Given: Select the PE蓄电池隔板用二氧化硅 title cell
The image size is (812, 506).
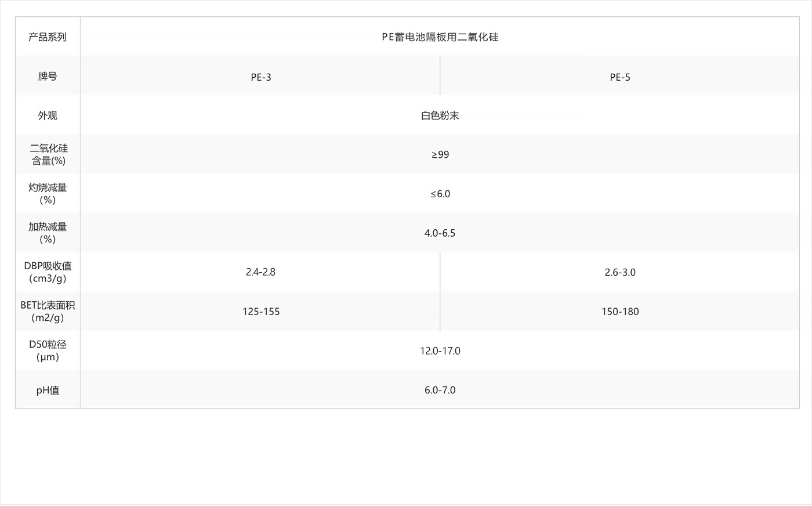Looking at the screenshot, I should (440, 37).
